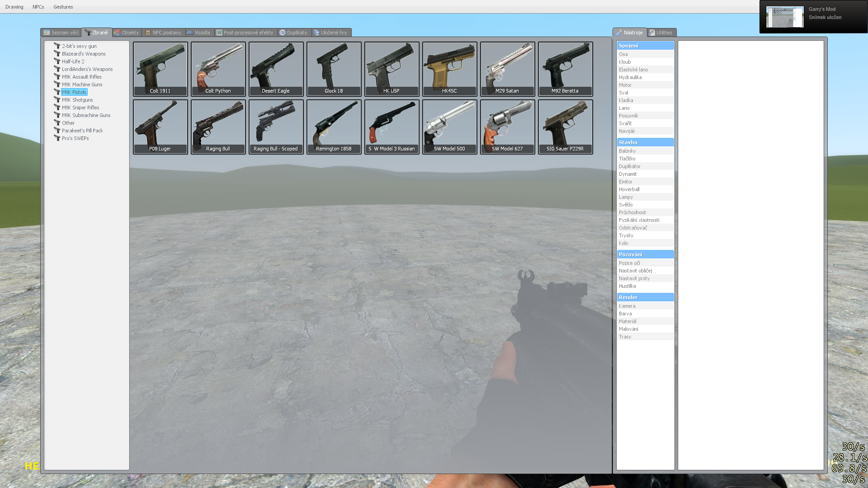
Task: Select M9K Machine Guns category
Action: (x=82, y=84)
